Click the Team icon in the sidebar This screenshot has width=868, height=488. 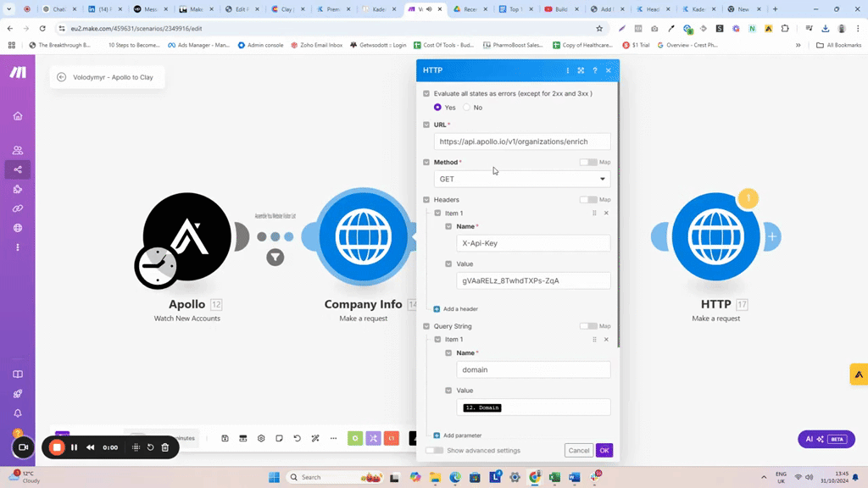coord(18,150)
